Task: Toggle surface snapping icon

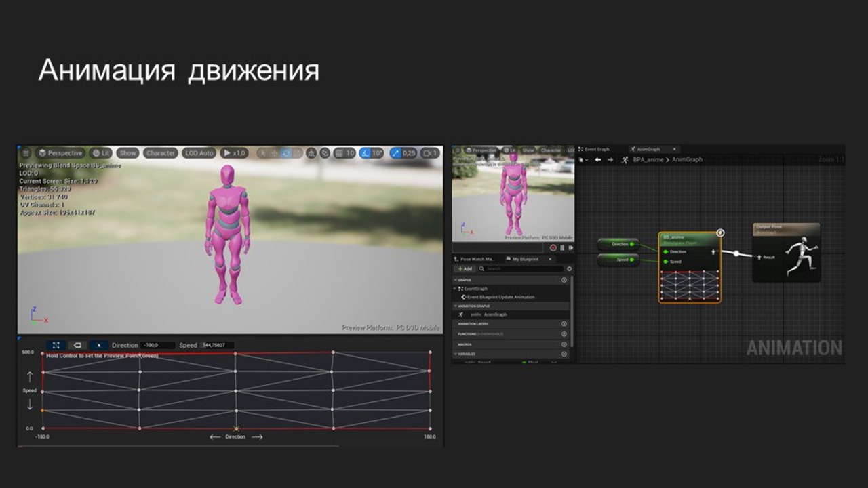Action: coord(325,153)
